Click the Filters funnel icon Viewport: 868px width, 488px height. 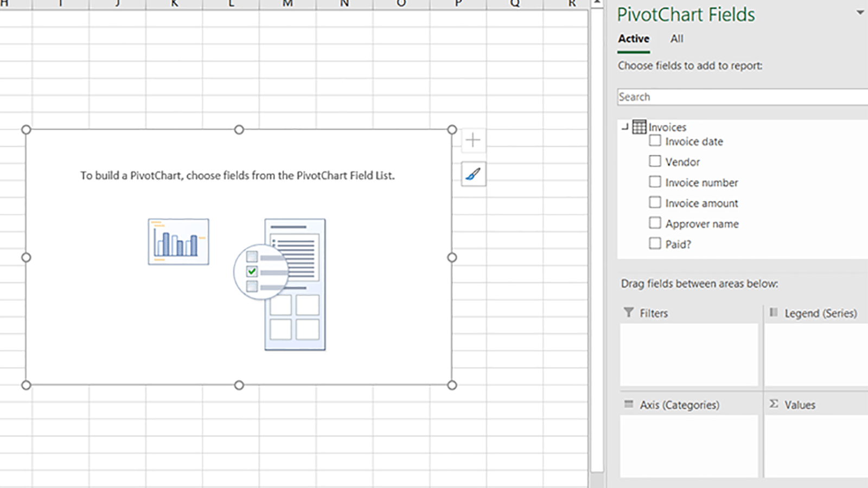click(x=629, y=312)
